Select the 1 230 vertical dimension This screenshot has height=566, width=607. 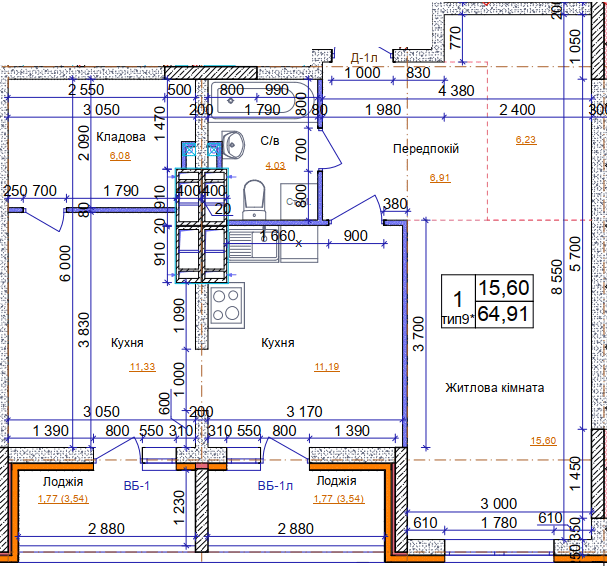[179, 508]
